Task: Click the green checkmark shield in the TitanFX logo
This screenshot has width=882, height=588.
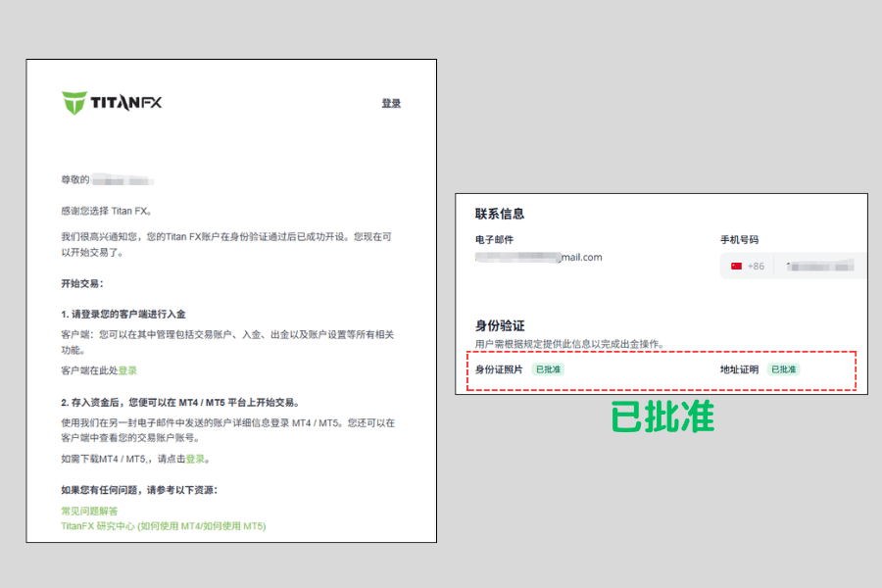Action: pos(76,100)
